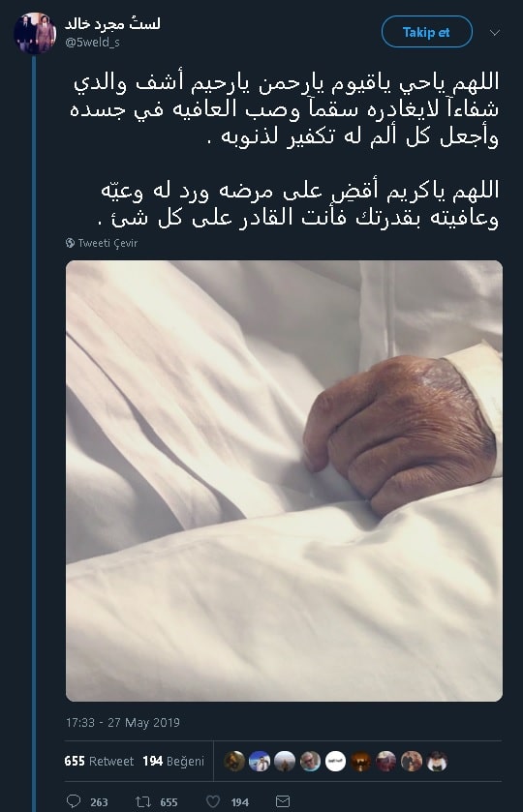Click the Takip et follow button
The image size is (523, 812).
(426, 32)
